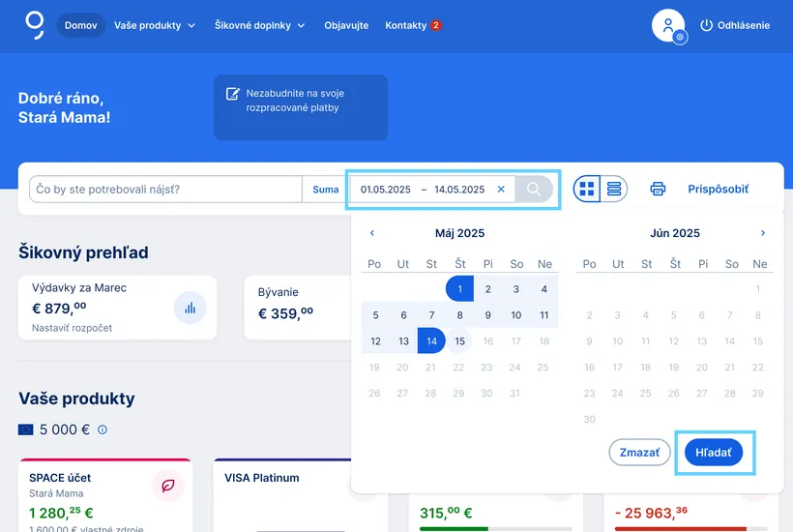The height and width of the screenshot is (532, 793).
Task: Click the 'Jún 2025' month heading
Action: [675, 233]
